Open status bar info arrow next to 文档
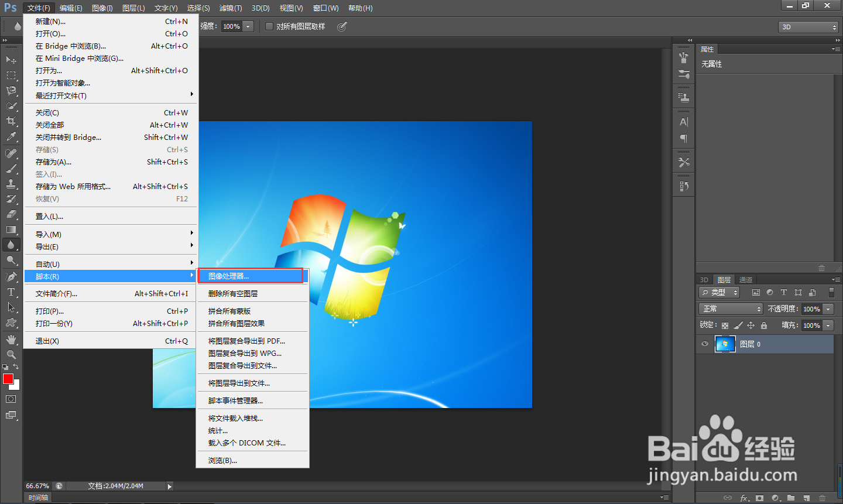Image resolution: width=843 pixels, height=504 pixels. tap(170, 486)
